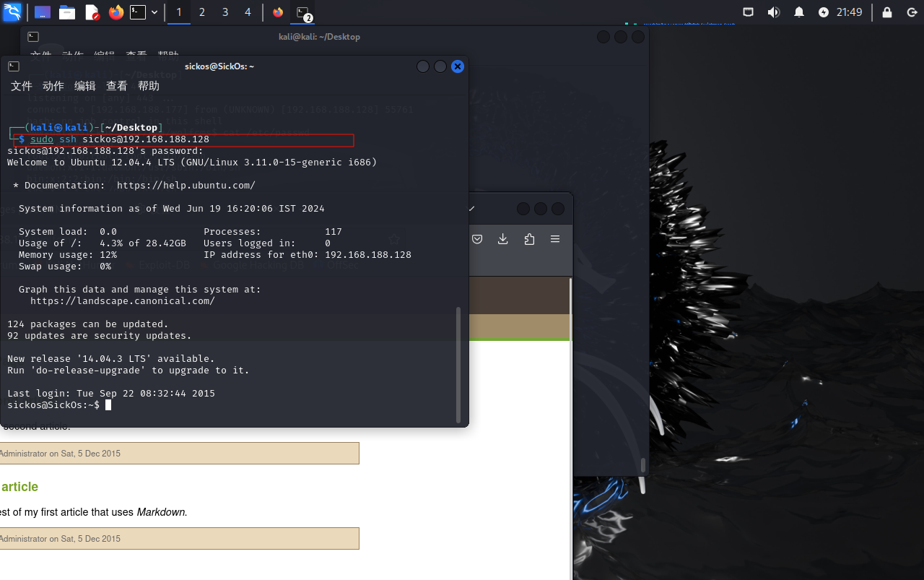Click the sickos terminal vertical scrollbar

pos(458,364)
